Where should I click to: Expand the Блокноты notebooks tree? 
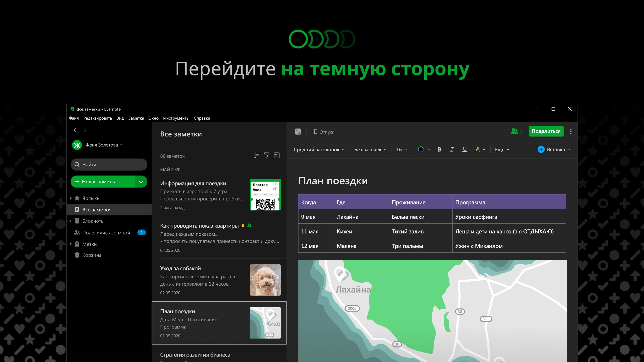coord(71,221)
